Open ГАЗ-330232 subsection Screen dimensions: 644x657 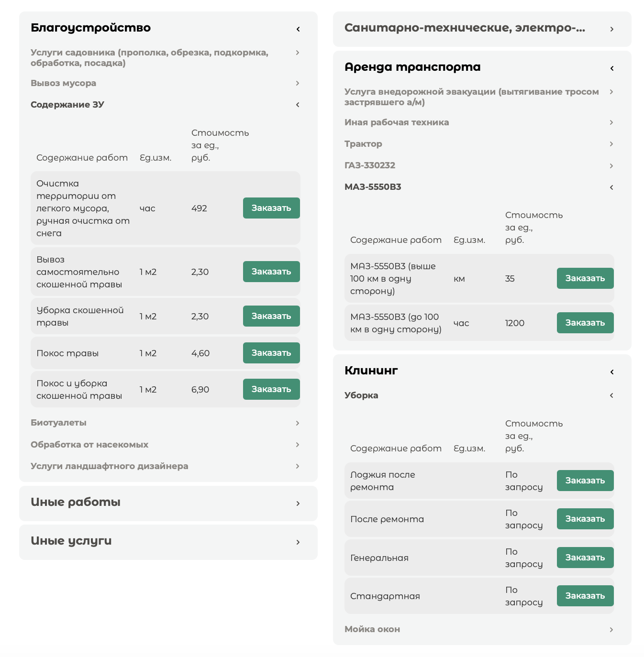(611, 166)
